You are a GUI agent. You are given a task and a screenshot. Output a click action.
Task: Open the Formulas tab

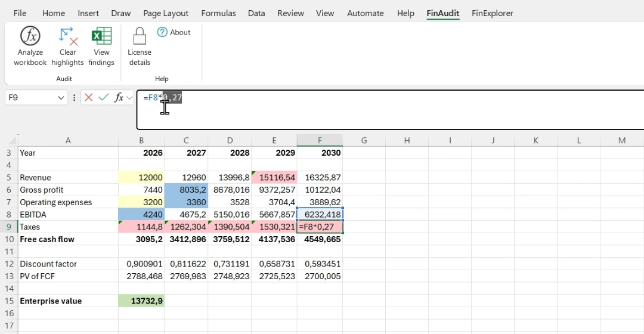click(x=218, y=13)
